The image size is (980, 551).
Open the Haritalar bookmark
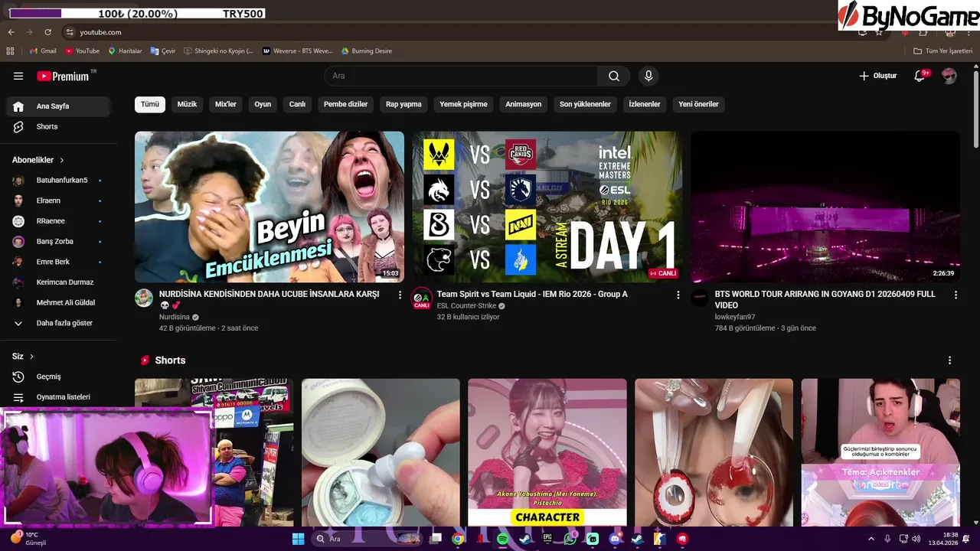point(125,51)
